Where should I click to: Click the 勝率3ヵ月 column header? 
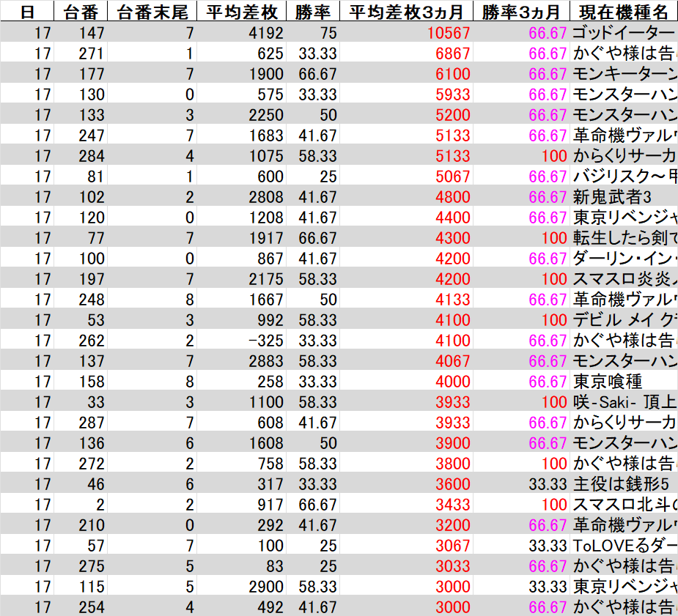(x=521, y=12)
